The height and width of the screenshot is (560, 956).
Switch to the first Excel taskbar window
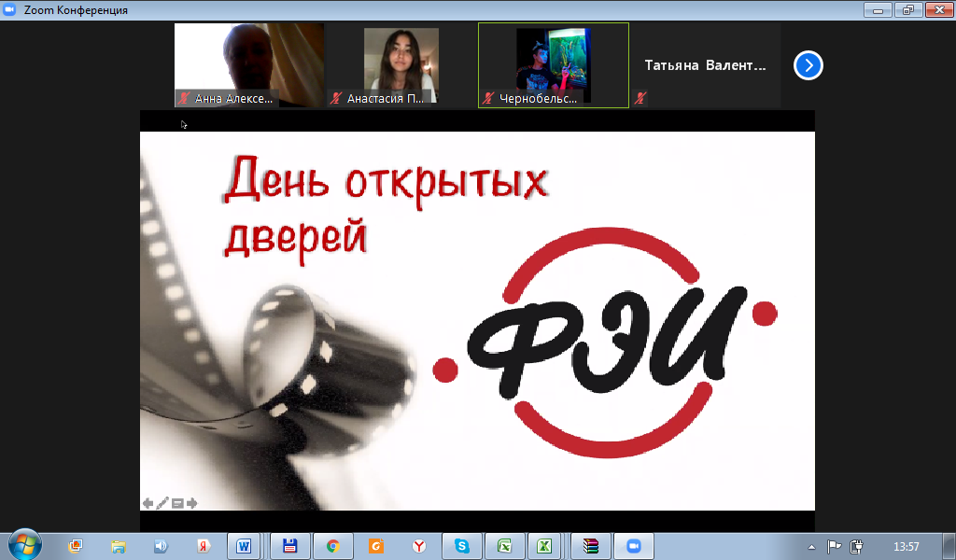point(504,546)
